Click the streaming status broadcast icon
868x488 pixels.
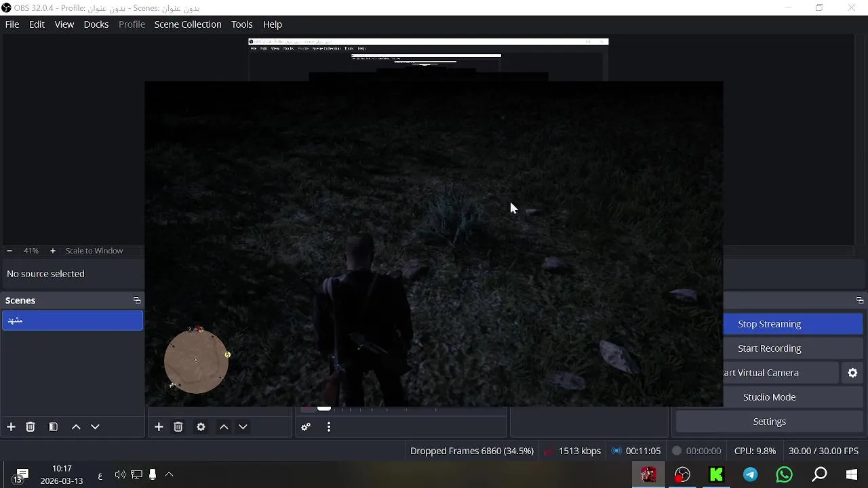pos(616,451)
